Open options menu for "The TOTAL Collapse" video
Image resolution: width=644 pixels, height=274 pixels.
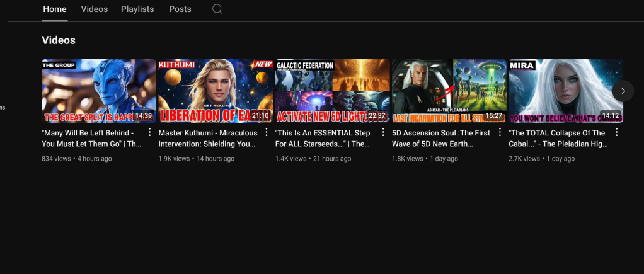coord(616,133)
